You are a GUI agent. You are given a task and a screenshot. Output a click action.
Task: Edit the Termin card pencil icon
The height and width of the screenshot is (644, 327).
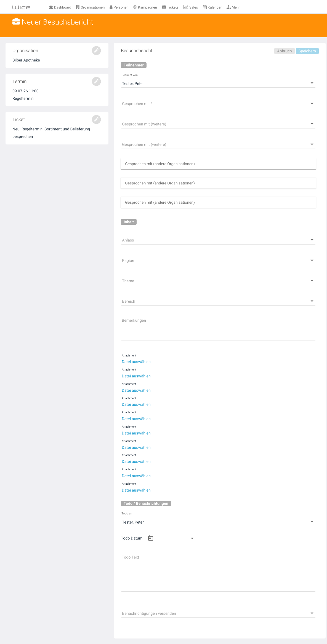[x=96, y=81]
